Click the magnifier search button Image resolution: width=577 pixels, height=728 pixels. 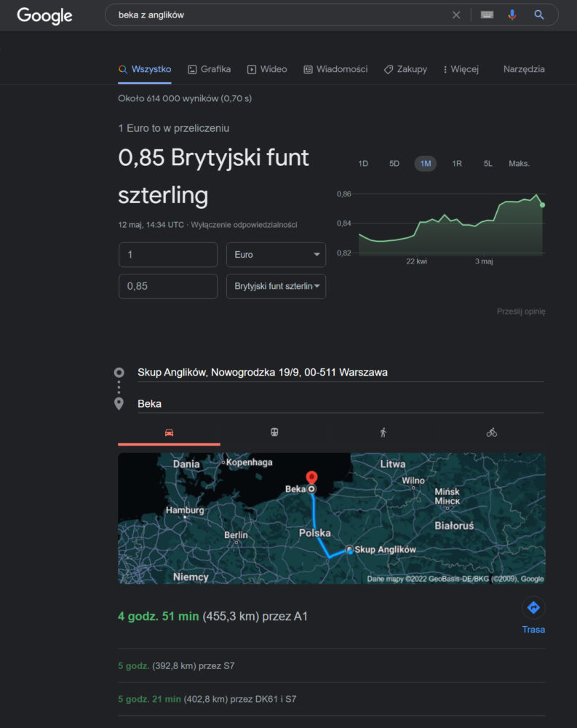click(x=538, y=15)
